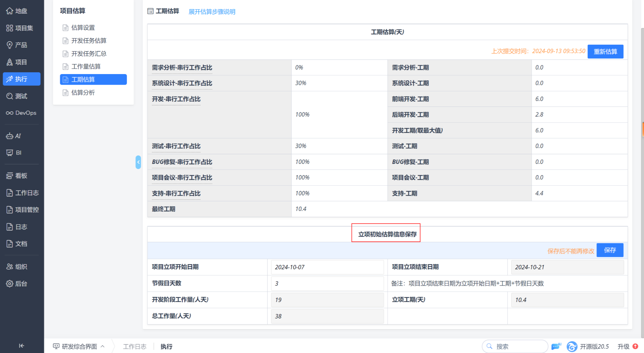The height and width of the screenshot is (353, 644).
Task: Click the red upgrade arrow icon
Action: point(635,346)
